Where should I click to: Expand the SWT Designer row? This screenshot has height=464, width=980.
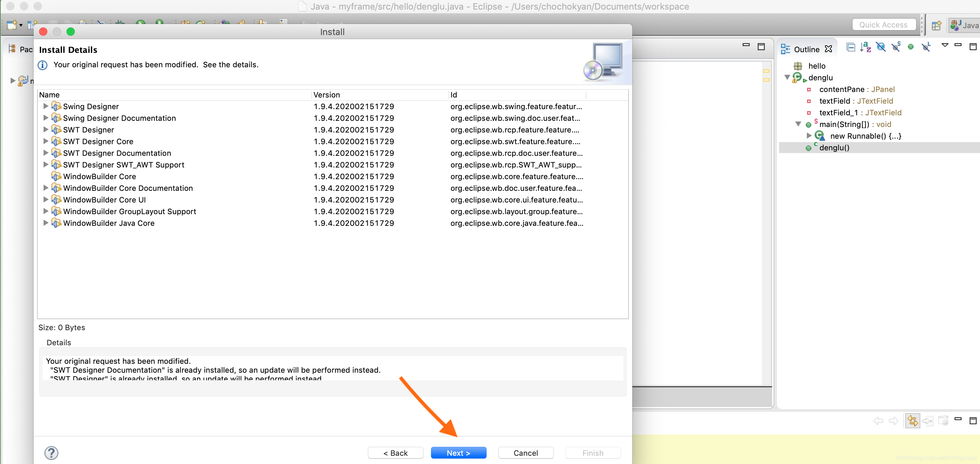(46, 129)
